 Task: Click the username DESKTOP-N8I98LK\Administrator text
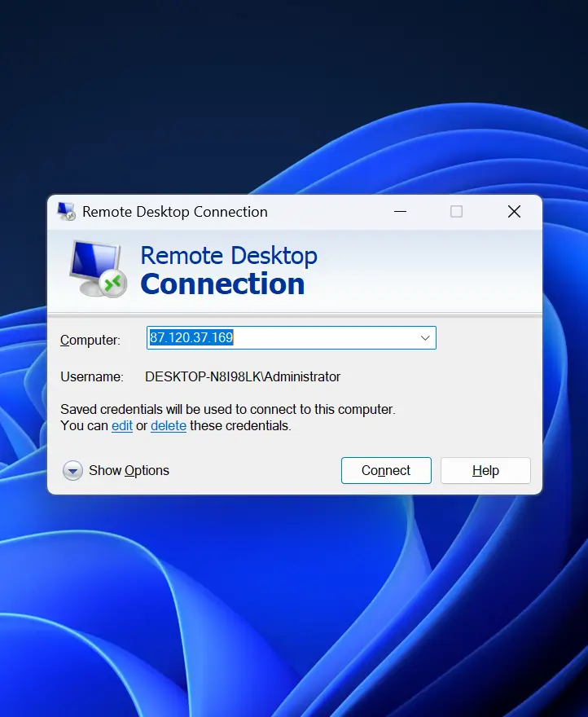point(243,376)
